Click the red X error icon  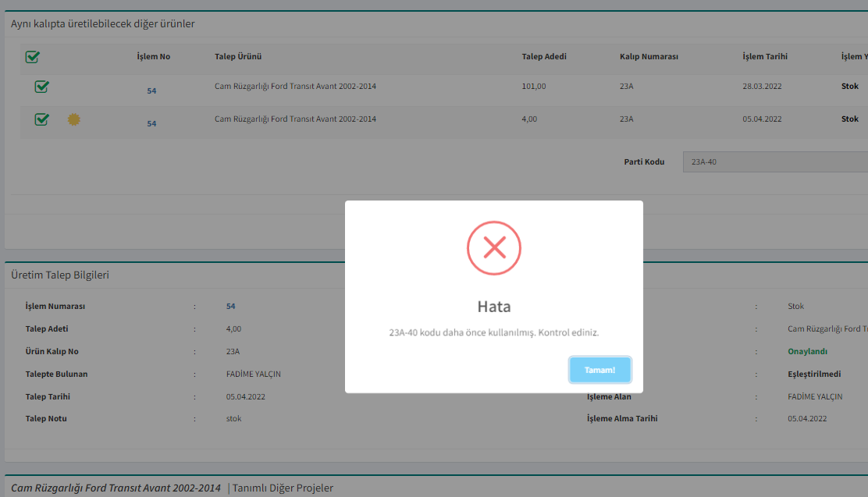click(x=493, y=248)
